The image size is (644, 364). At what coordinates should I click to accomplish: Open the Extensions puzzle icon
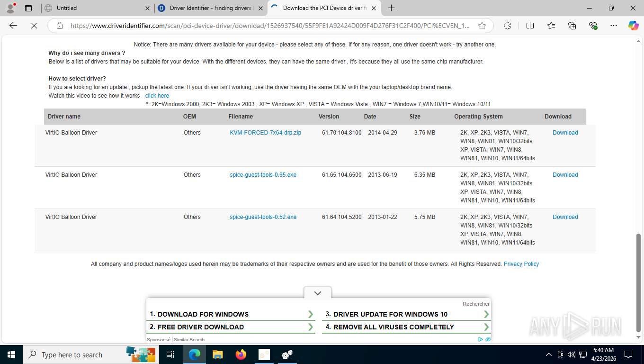pos(507,26)
